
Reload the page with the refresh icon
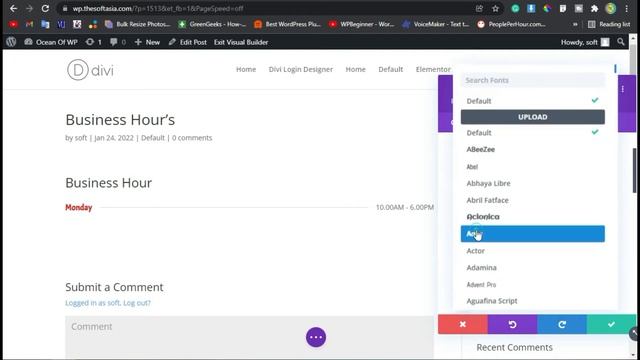(45, 8)
